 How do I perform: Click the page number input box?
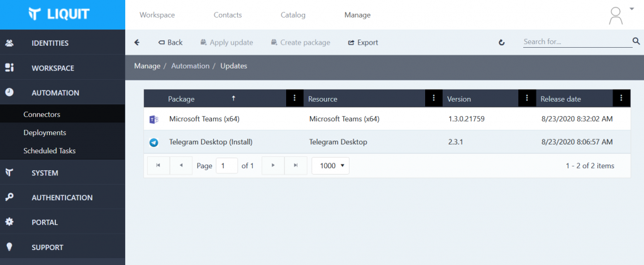pyautogui.click(x=226, y=166)
